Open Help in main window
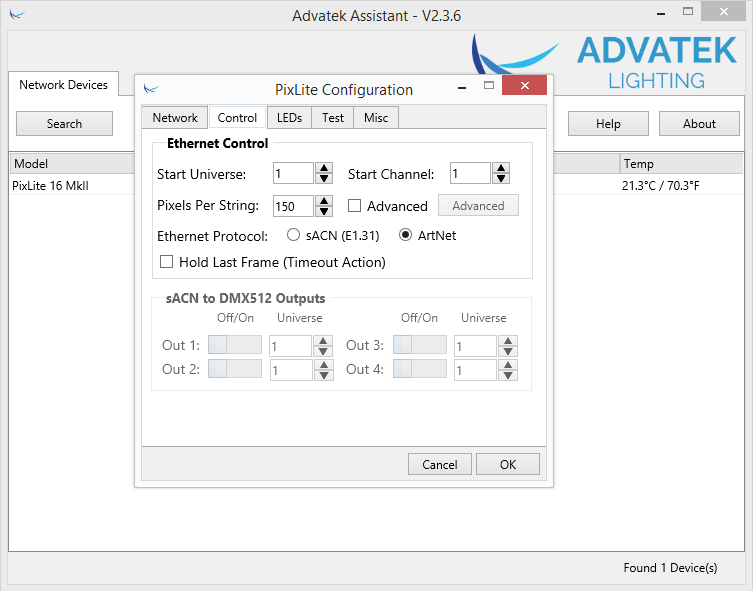The height and width of the screenshot is (591, 753). (x=608, y=123)
